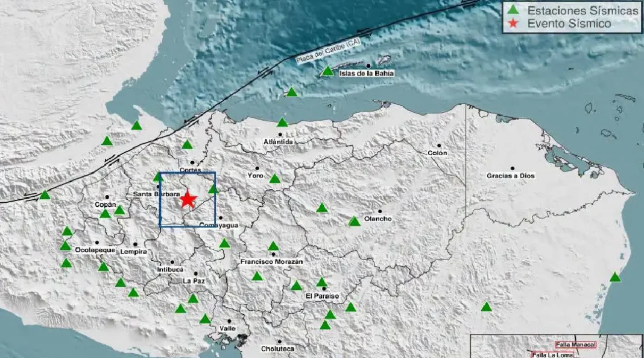Click the green triangle in the legend
The image size is (644, 358).
click(x=513, y=9)
